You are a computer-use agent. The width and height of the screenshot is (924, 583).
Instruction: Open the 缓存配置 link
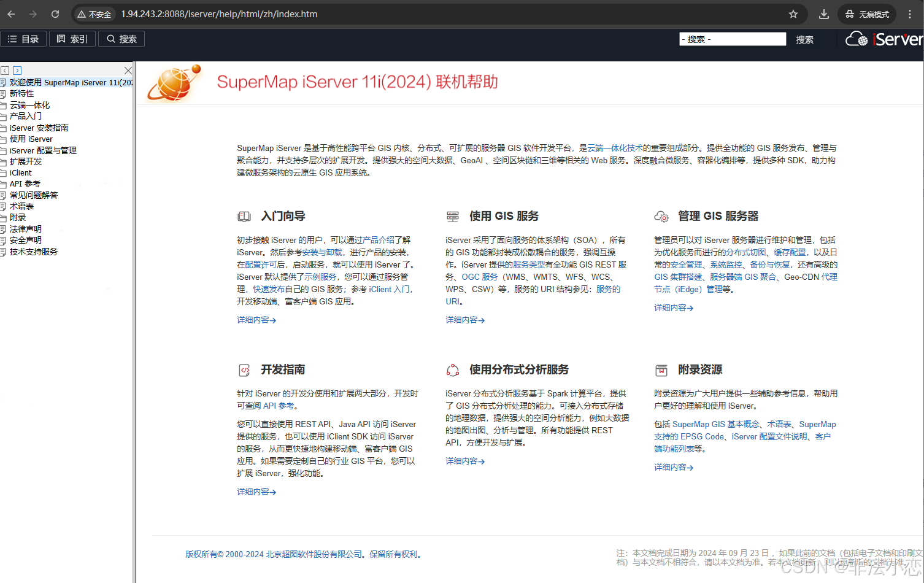click(x=790, y=252)
